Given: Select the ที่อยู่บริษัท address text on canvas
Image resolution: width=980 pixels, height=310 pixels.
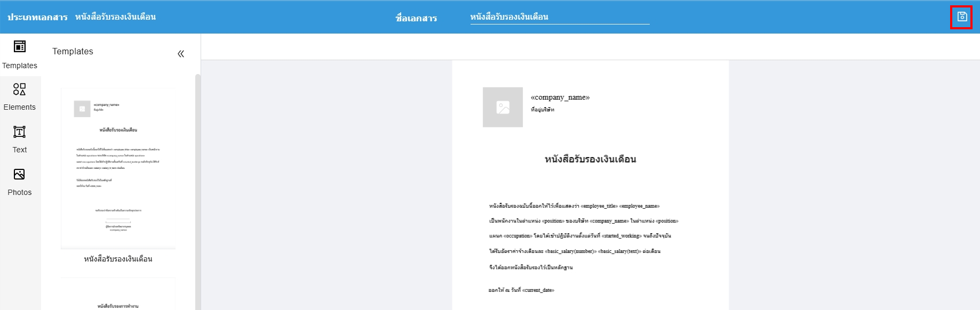Looking at the screenshot, I should coord(542,110).
